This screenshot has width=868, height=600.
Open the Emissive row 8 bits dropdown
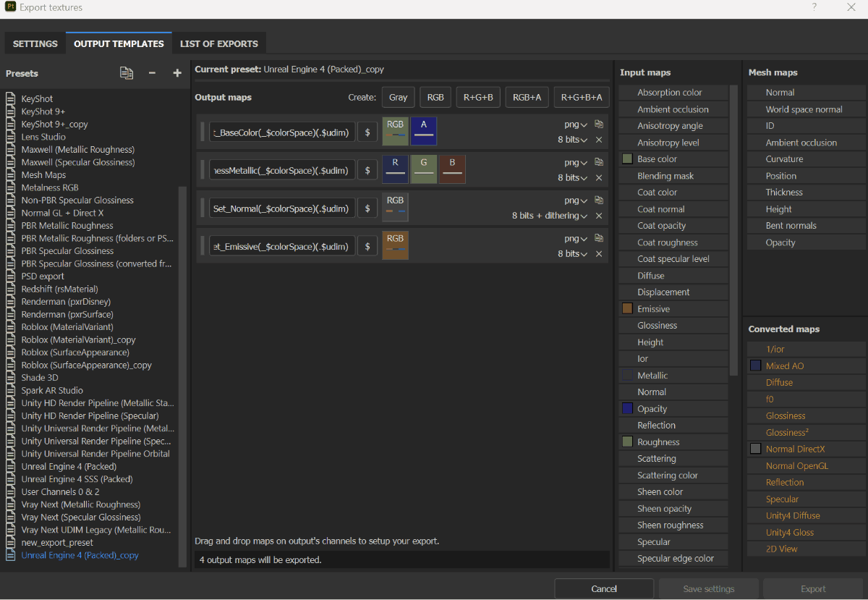573,254
